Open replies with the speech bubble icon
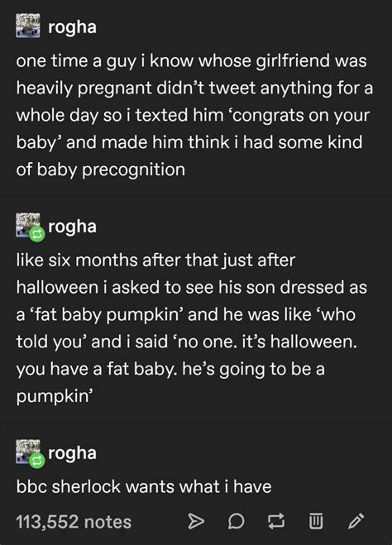392x545 pixels. point(237,521)
